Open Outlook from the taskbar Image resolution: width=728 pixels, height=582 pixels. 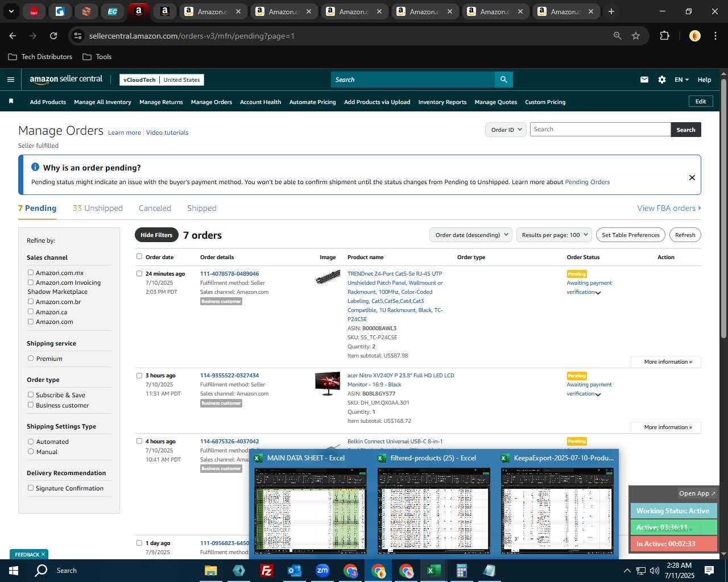click(x=294, y=571)
